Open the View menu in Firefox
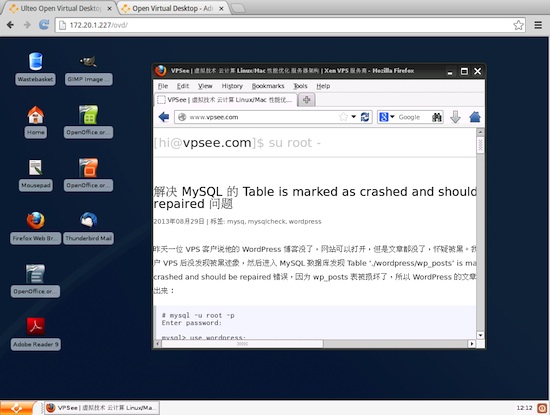 [205, 86]
